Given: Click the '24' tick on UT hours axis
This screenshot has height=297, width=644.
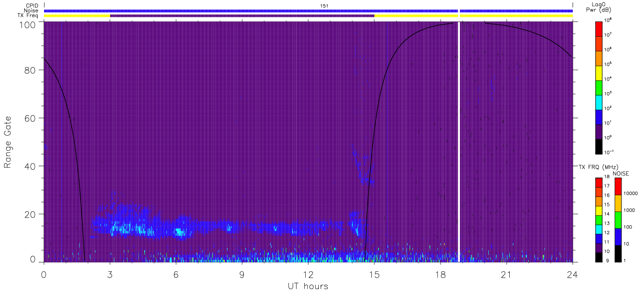Looking at the screenshot, I should [x=573, y=274].
